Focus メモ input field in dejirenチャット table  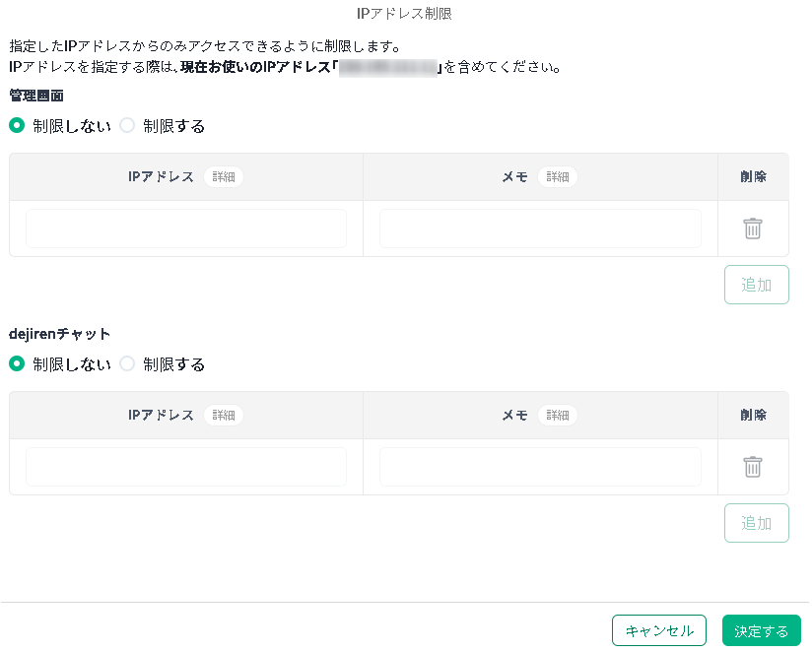tap(541, 467)
